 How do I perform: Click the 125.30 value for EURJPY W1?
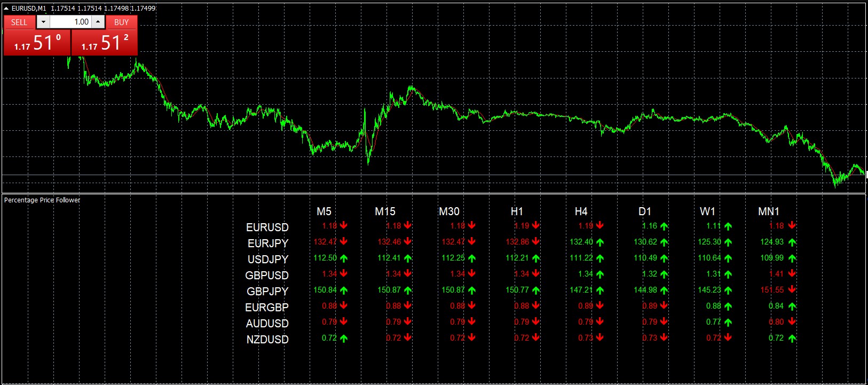coord(709,242)
